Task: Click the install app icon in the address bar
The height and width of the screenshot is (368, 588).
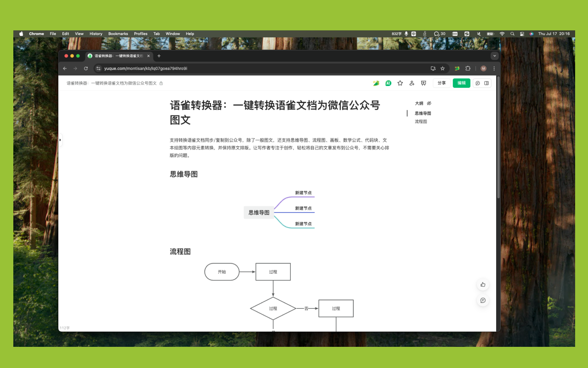Action: [x=433, y=69]
